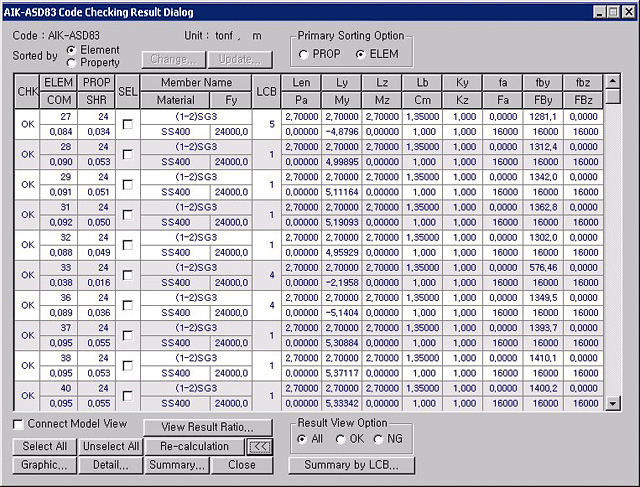Tick SEL checkbox for element 29
Viewport: 640px width, 487px height.
128,185
